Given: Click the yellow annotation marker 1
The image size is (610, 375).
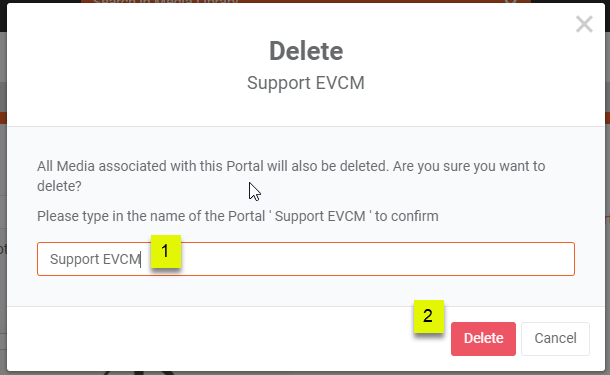Looking at the screenshot, I should tap(166, 251).
